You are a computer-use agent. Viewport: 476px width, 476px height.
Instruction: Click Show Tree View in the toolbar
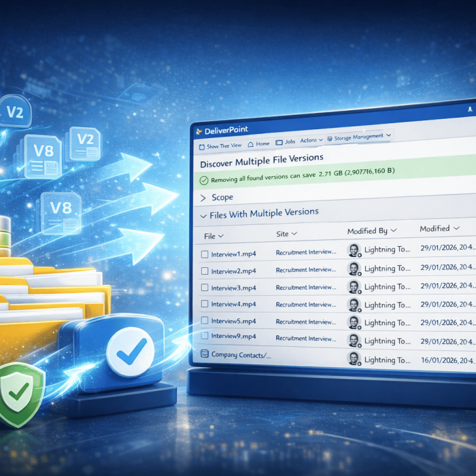point(220,146)
